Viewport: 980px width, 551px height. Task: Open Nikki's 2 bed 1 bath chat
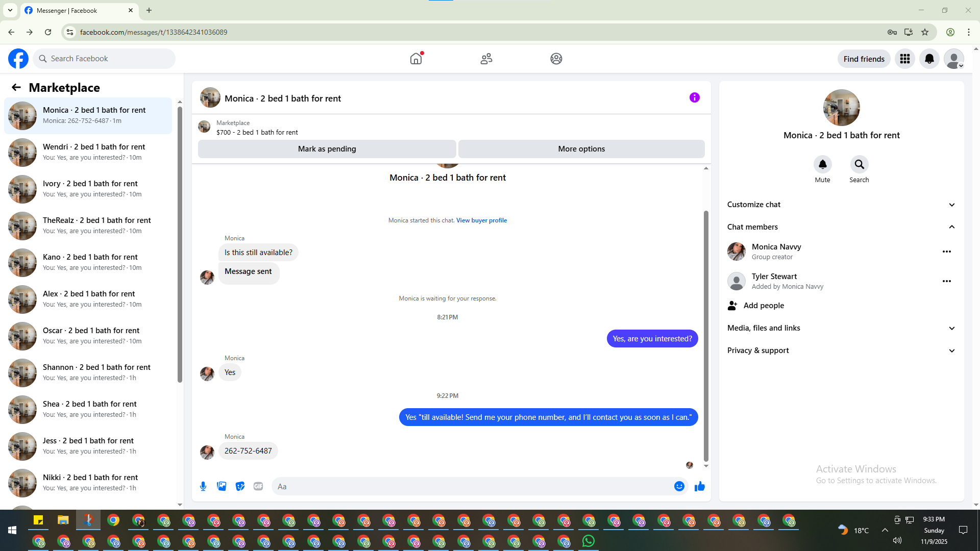[88, 483]
